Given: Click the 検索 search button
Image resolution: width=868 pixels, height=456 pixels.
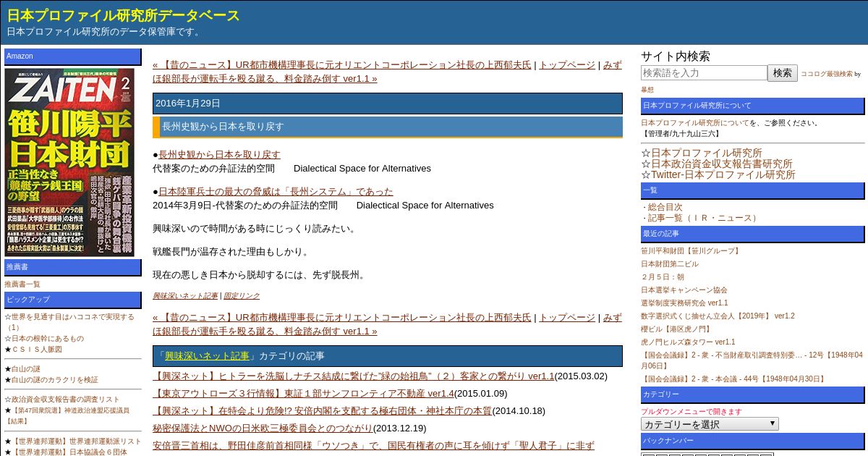Looking at the screenshot, I should pos(783,72).
